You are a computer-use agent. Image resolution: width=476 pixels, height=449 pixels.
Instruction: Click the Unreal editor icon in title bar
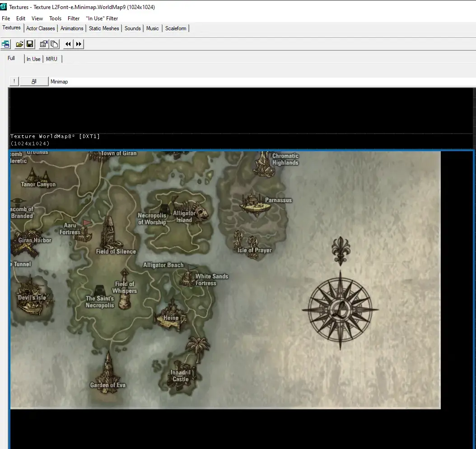[x=3, y=6]
